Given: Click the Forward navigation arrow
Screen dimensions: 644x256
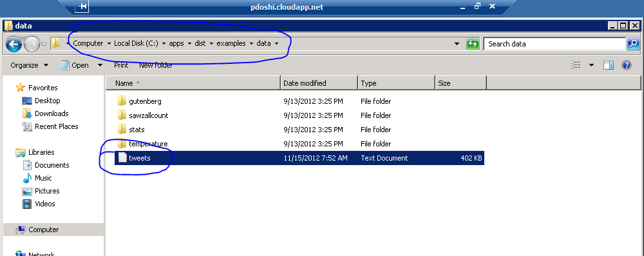Looking at the screenshot, I should [32, 44].
